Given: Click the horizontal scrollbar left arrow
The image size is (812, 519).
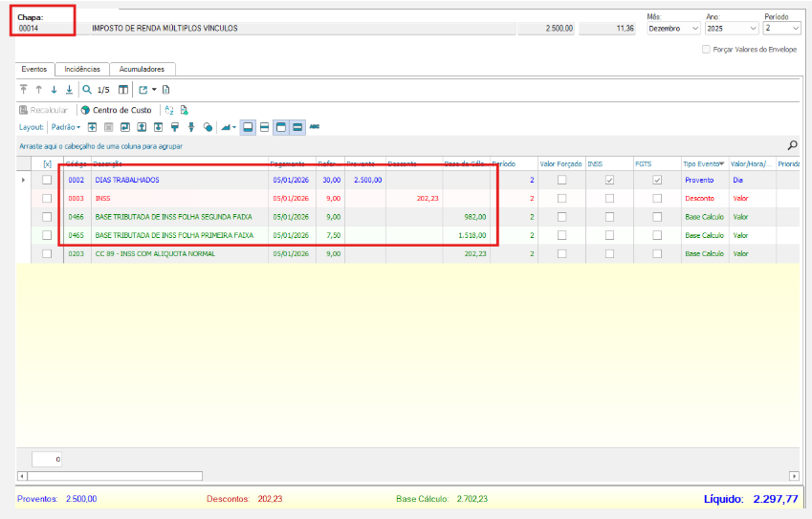Looking at the screenshot, I should click(x=22, y=476).
